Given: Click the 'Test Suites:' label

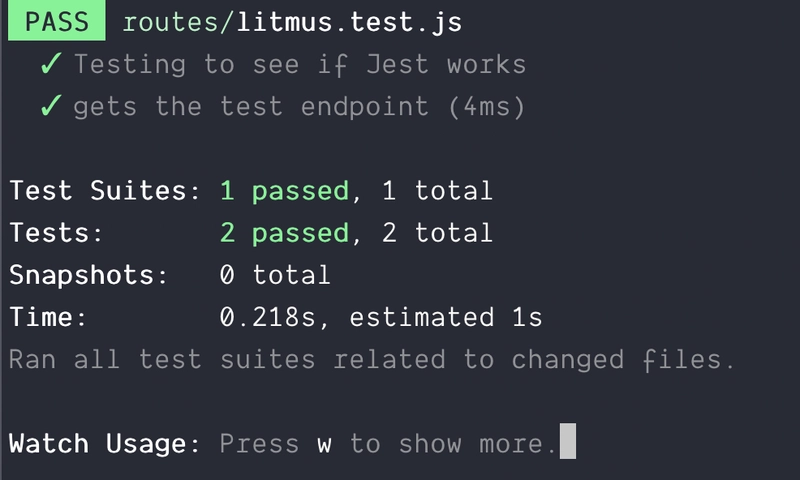Looking at the screenshot, I should (105, 191).
